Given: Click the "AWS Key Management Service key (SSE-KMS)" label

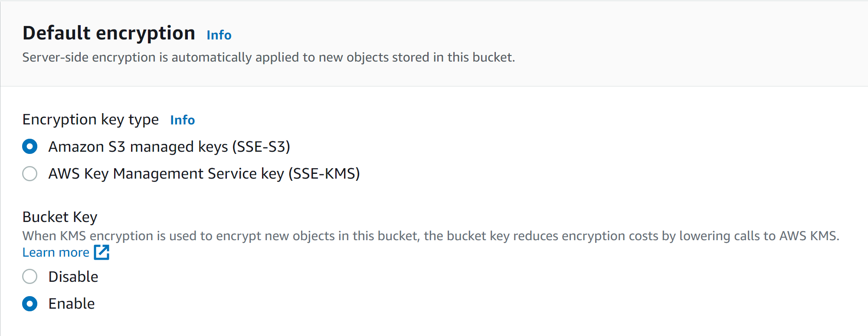Looking at the screenshot, I should [204, 174].
